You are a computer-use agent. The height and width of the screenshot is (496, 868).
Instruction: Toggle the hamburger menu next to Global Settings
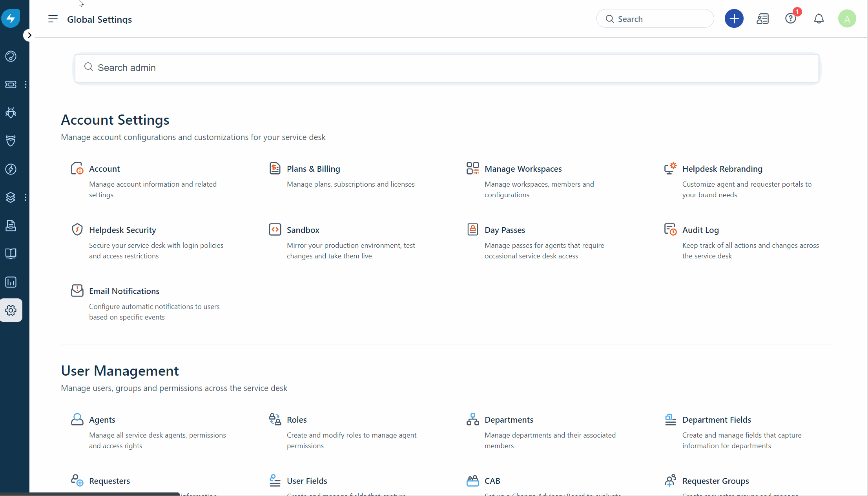(53, 19)
